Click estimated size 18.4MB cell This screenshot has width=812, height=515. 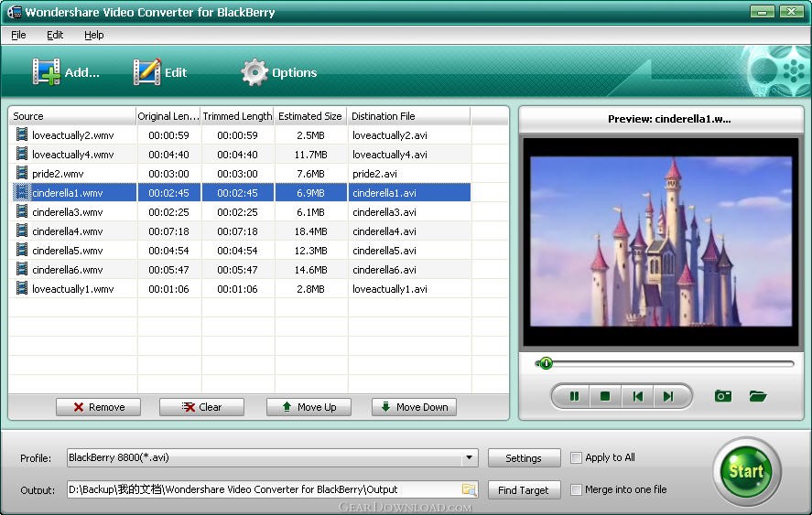click(x=310, y=231)
